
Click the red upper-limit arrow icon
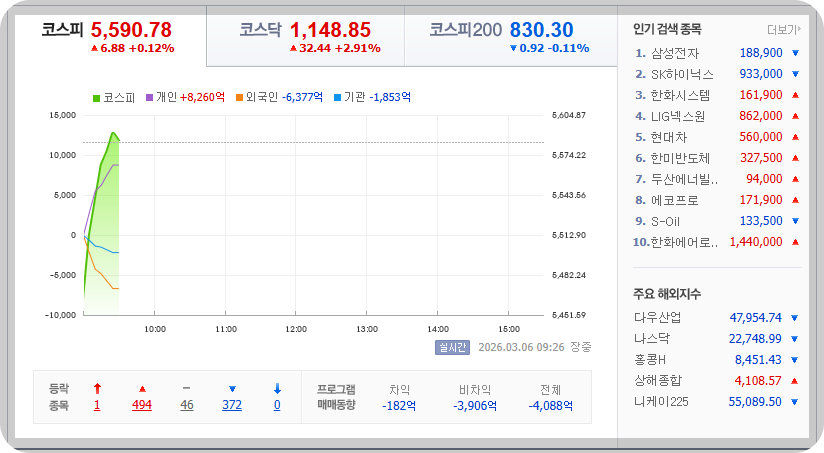pos(97,389)
